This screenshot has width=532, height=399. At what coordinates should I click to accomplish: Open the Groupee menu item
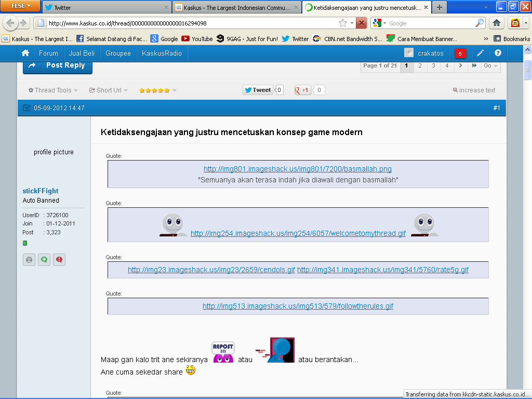click(118, 54)
